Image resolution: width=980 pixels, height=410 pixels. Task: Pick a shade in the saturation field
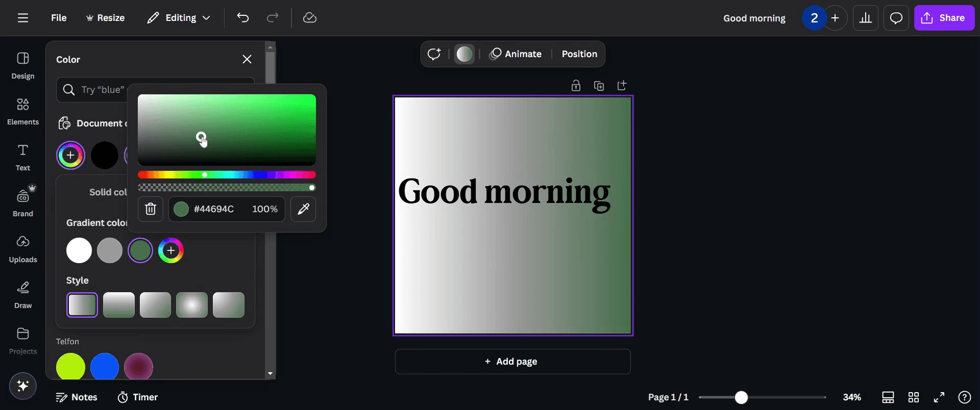coord(227,130)
